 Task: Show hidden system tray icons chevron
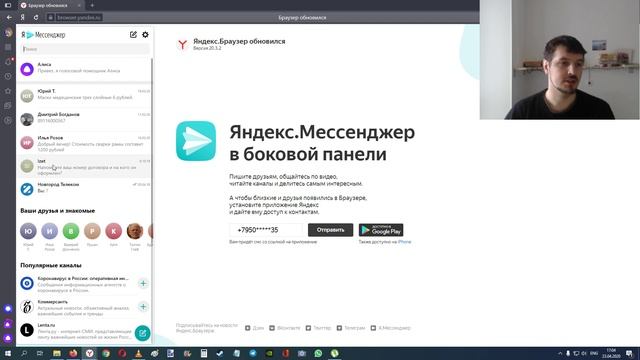(x=560, y=353)
